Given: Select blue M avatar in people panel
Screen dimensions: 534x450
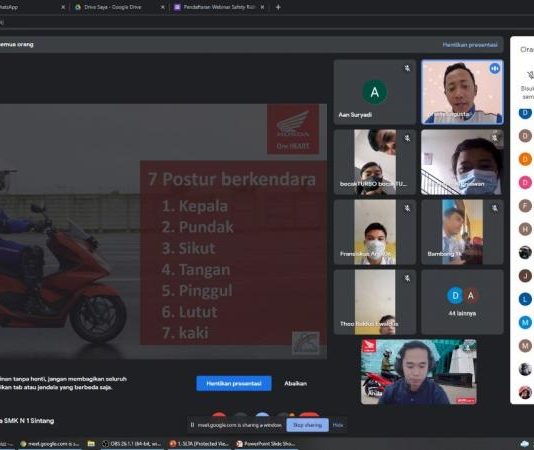Looking at the screenshot, I should [x=525, y=322].
